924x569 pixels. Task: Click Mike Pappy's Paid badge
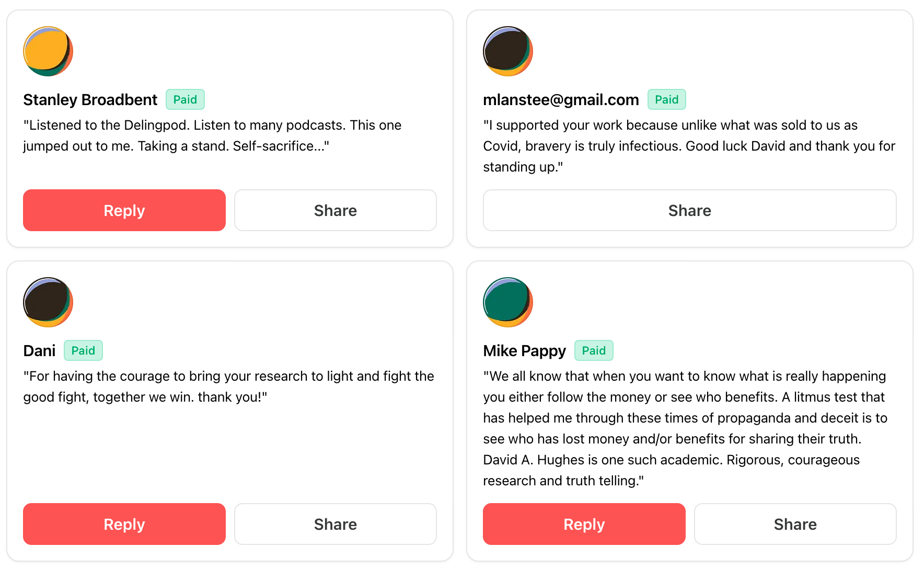coord(594,350)
